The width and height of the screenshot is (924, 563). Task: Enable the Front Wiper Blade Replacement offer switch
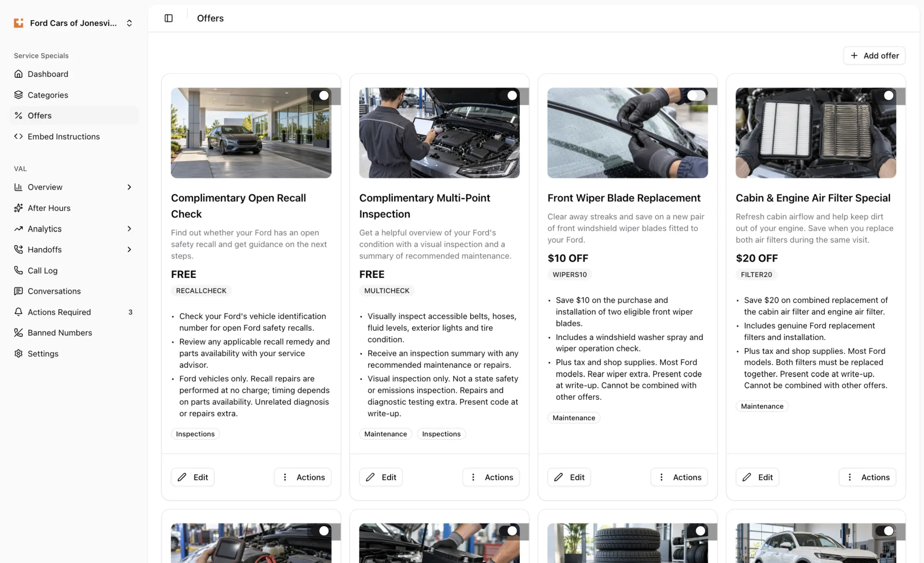pyautogui.click(x=696, y=95)
